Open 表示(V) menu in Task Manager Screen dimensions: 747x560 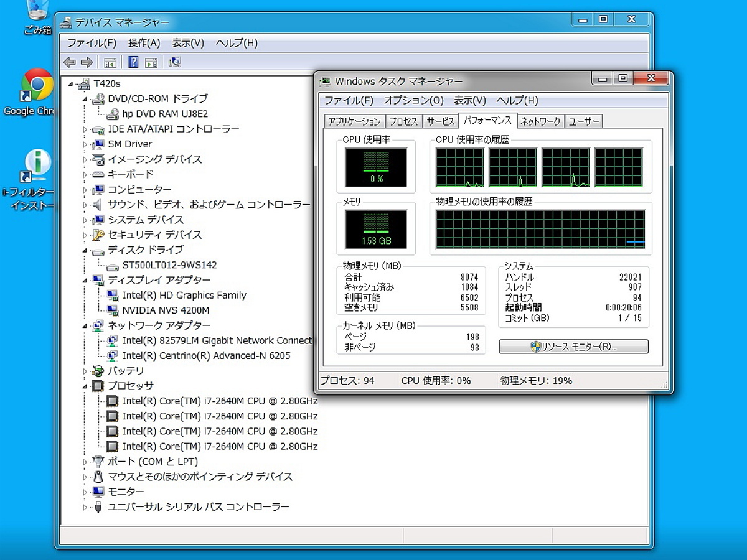tap(470, 100)
